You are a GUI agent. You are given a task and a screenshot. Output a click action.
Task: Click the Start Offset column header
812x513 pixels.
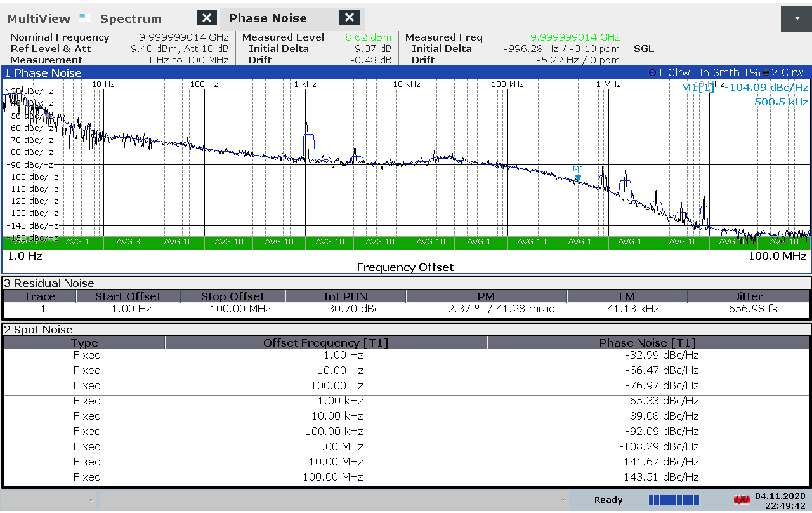(x=128, y=296)
